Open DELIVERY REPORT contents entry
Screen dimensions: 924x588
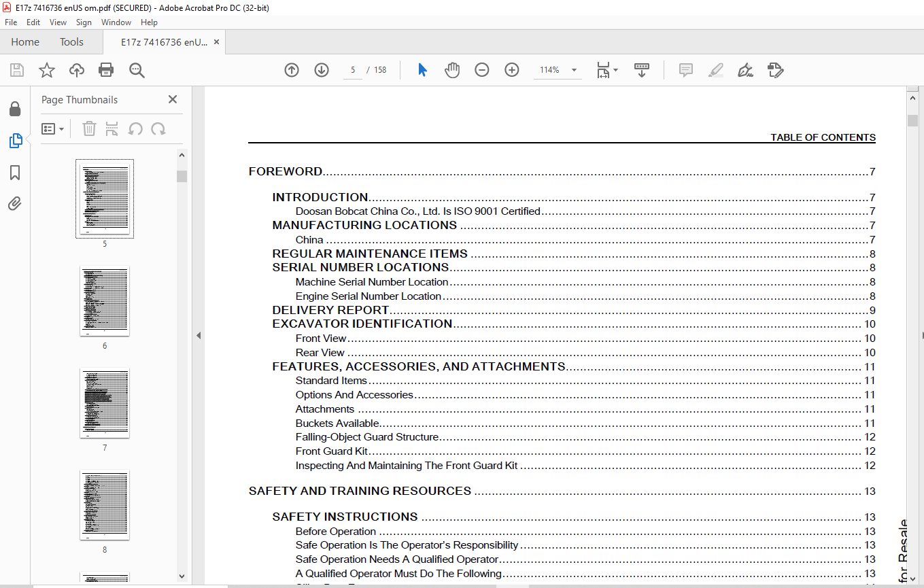pyautogui.click(x=574, y=310)
